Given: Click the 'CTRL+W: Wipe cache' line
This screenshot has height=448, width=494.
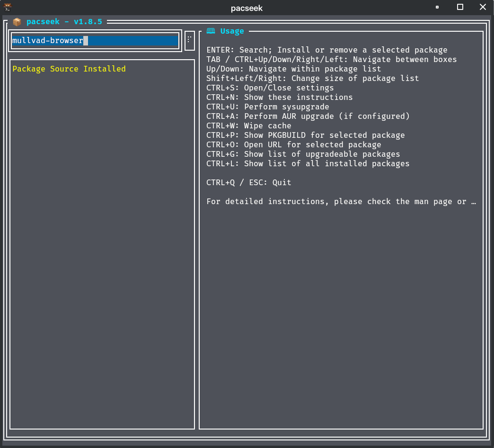Looking at the screenshot, I should coord(249,125).
